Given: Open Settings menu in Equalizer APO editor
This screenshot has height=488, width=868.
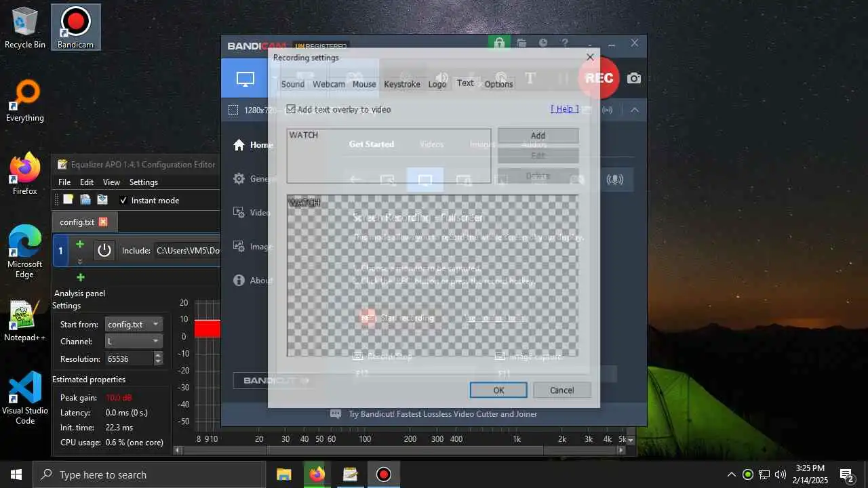Looking at the screenshot, I should click(x=144, y=182).
